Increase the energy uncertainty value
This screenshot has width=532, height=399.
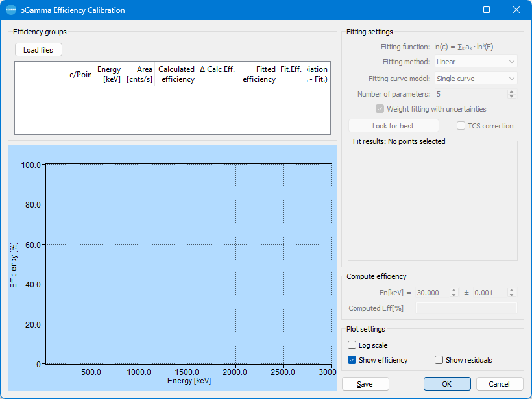512,290
